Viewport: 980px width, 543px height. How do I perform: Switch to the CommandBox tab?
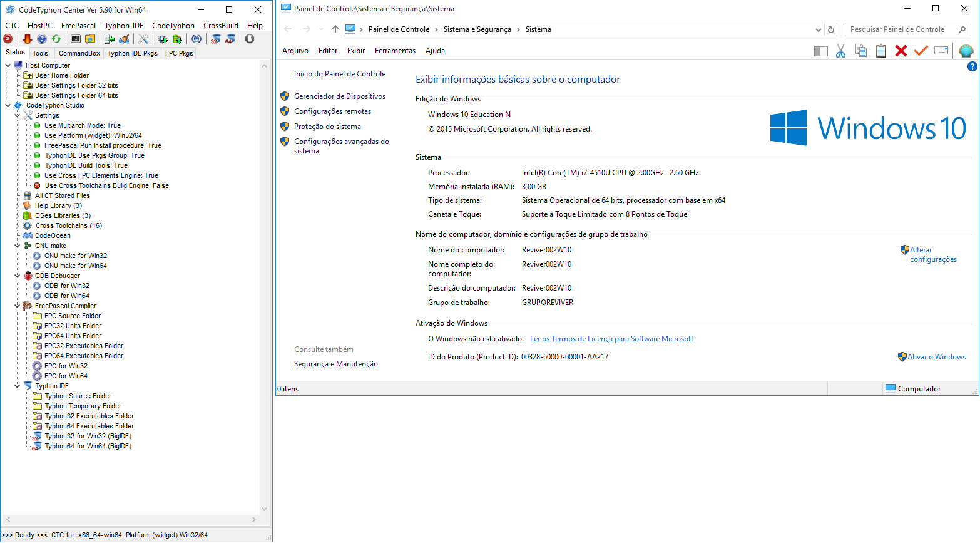pyautogui.click(x=79, y=53)
